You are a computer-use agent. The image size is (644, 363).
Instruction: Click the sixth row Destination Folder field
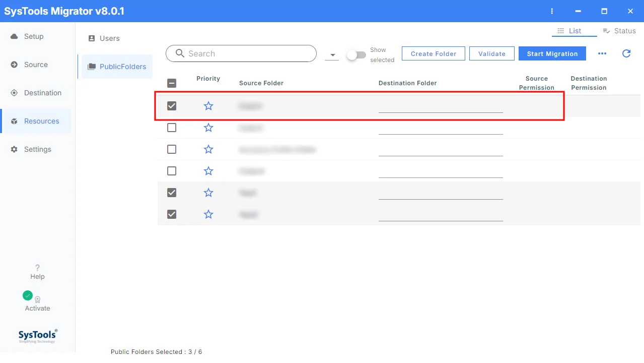tap(441, 214)
